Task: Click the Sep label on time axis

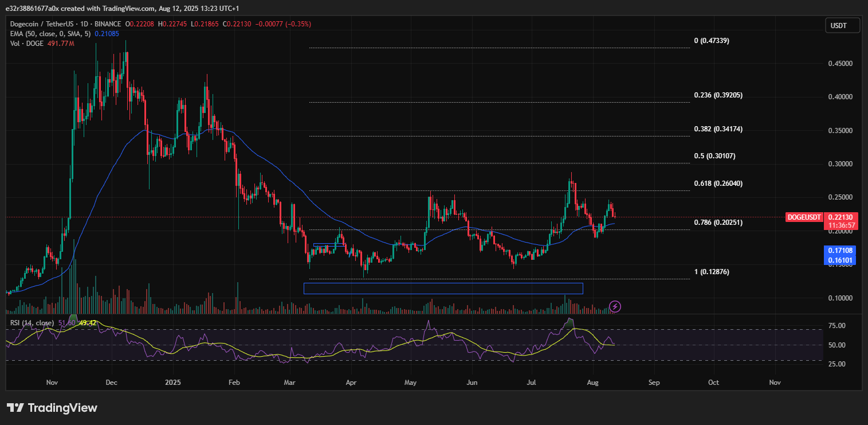Action: pyautogui.click(x=654, y=382)
